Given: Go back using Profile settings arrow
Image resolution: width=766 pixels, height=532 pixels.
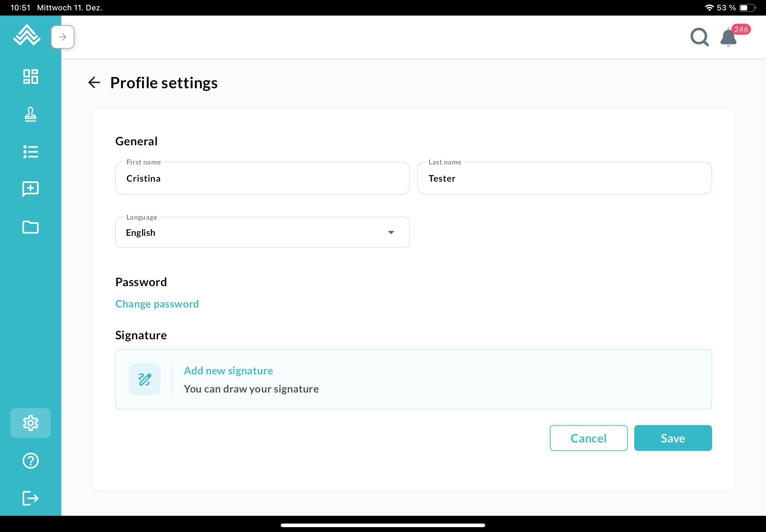Looking at the screenshot, I should coord(94,83).
